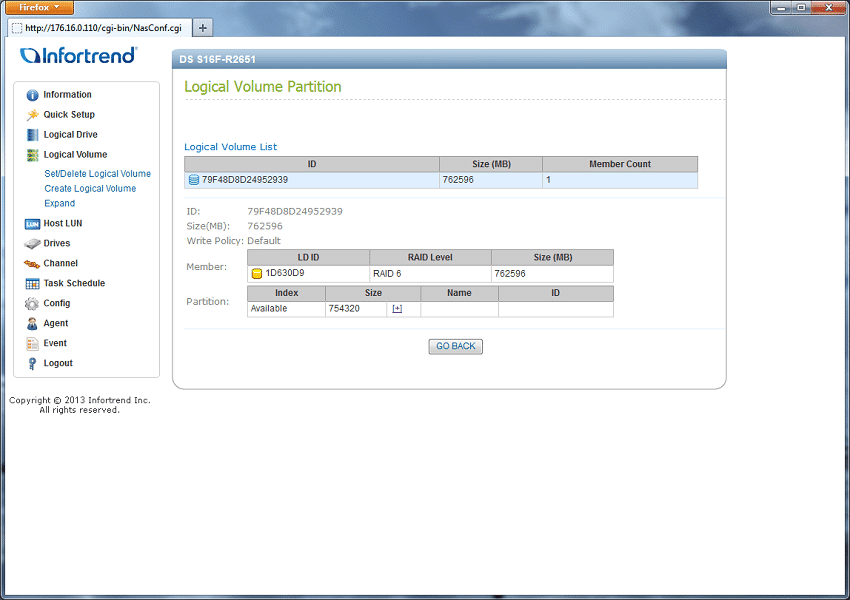Click the DS S16F-R2651 title bar text

pyautogui.click(x=217, y=60)
